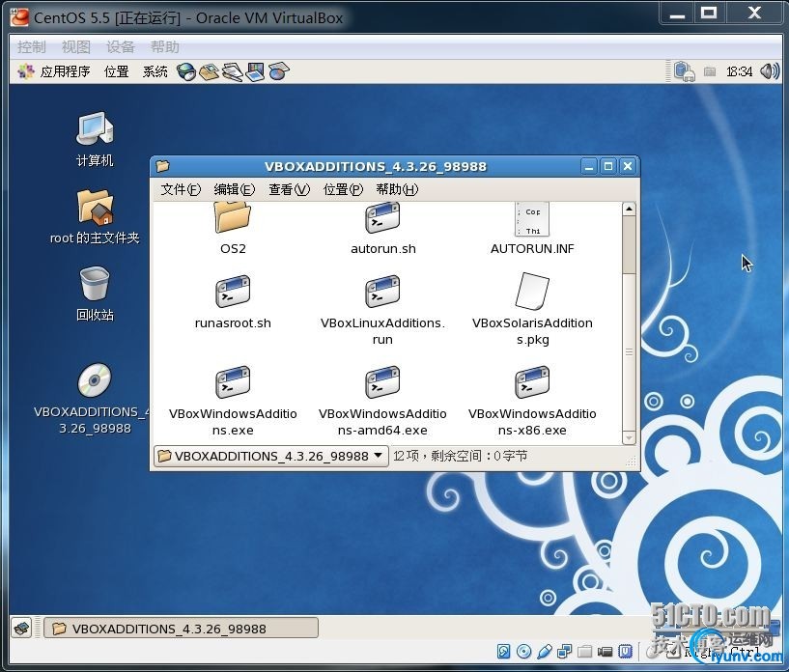Select VBoxWindowsAdditions-amd64.exe file

coord(382,401)
